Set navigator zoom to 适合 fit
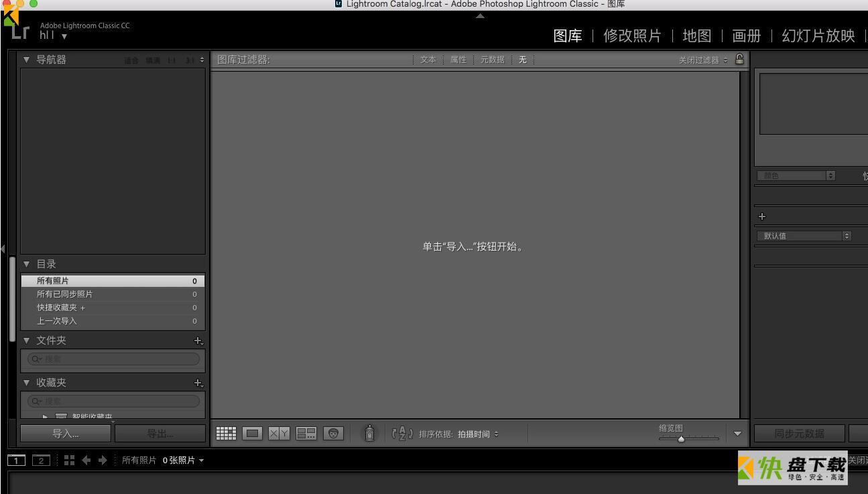This screenshot has width=868, height=494. coord(131,61)
